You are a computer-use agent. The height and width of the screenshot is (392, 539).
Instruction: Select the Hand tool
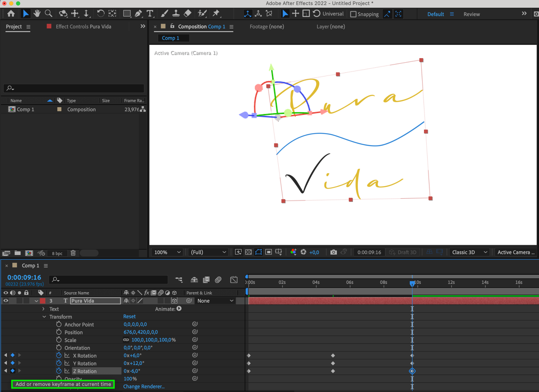[x=37, y=13]
